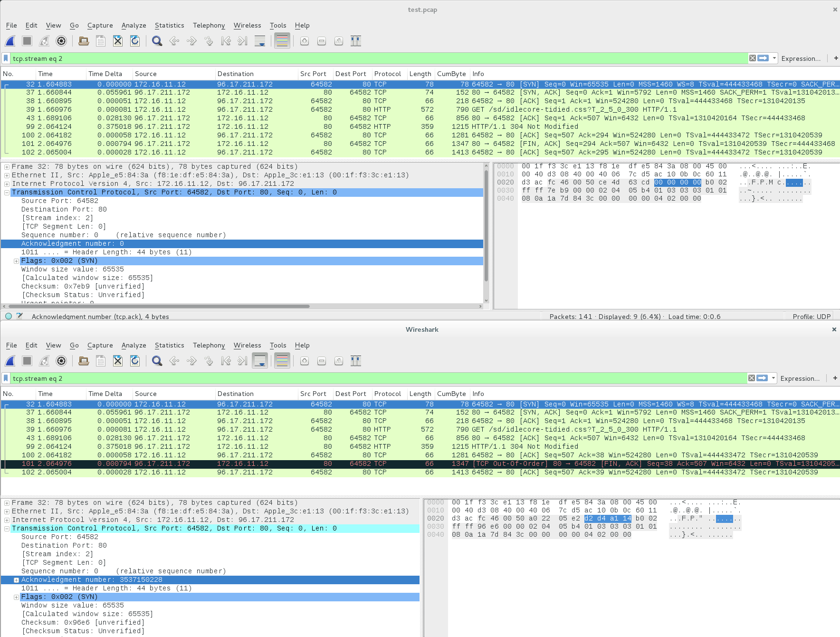Select TCP Out-Of-Order packet 101 in Wireshark window
Viewport: 840px width, 637px height.
coord(420,463)
